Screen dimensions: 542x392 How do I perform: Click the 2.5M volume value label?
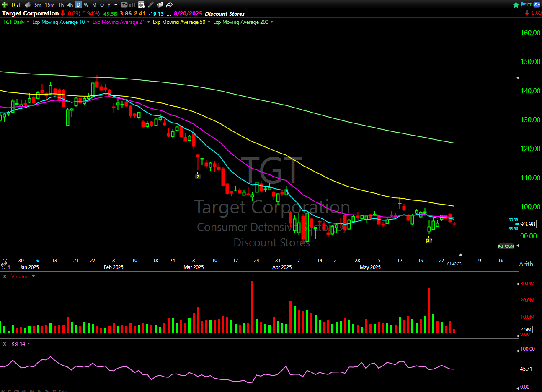pyautogui.click(x=526, y=329)
